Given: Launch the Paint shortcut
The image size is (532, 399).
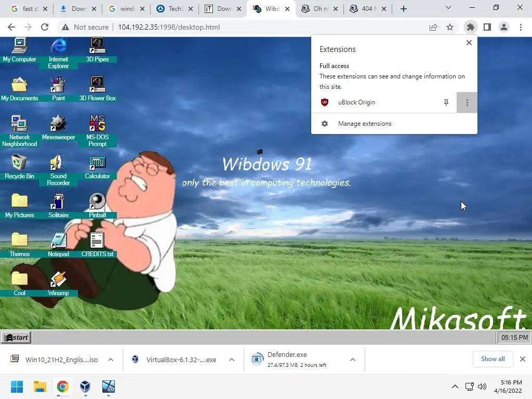Looking at the screenshot, I should click(58, 89).
